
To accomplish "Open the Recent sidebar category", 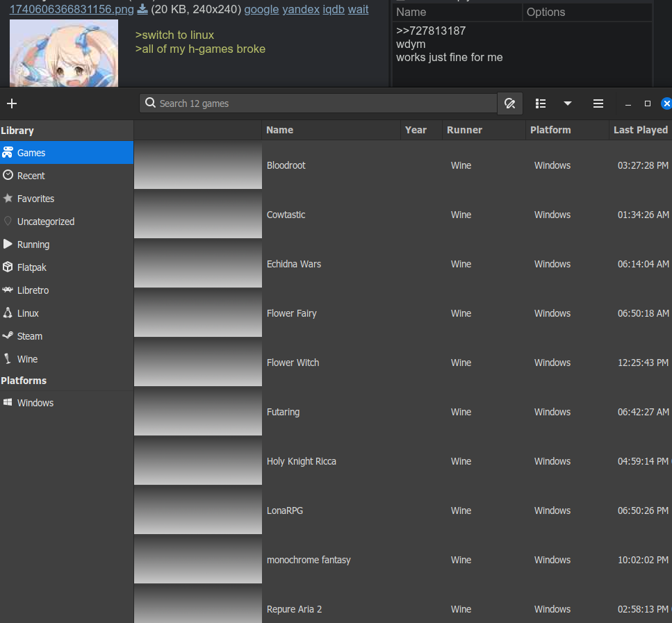I will [67, 176].
